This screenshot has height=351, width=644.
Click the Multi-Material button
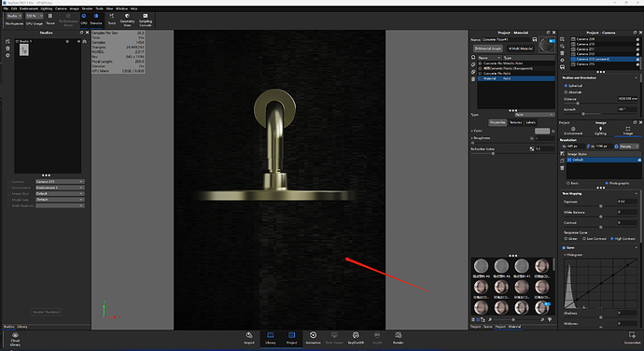(521, 49)
